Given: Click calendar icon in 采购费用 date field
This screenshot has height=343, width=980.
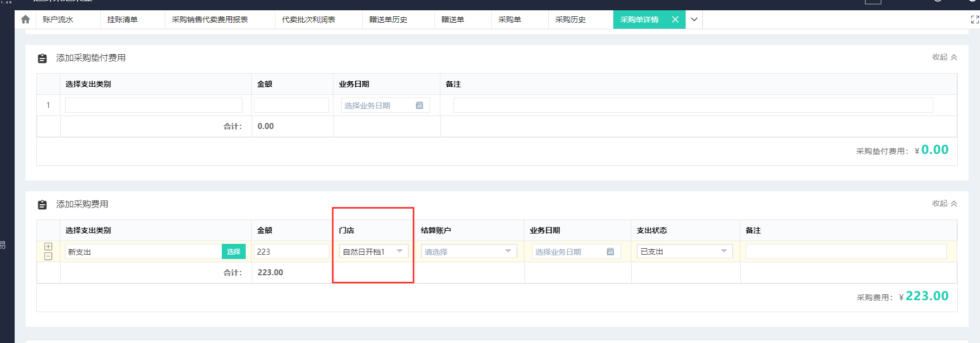Looking at the screenshot, I should (x=610, y=251).
